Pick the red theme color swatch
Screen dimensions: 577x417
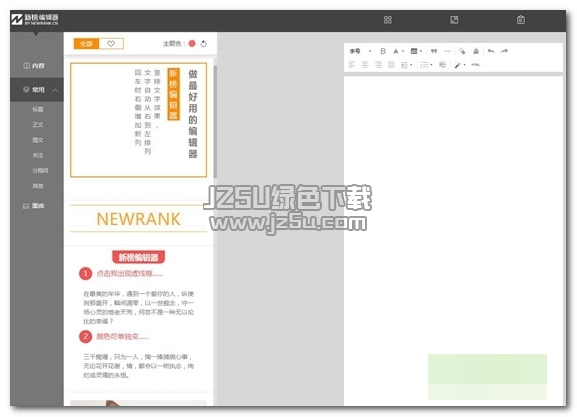tap(192, 43)
